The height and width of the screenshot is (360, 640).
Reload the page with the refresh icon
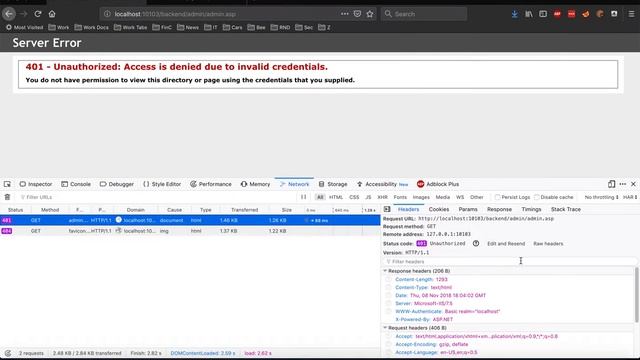[38, 14]
